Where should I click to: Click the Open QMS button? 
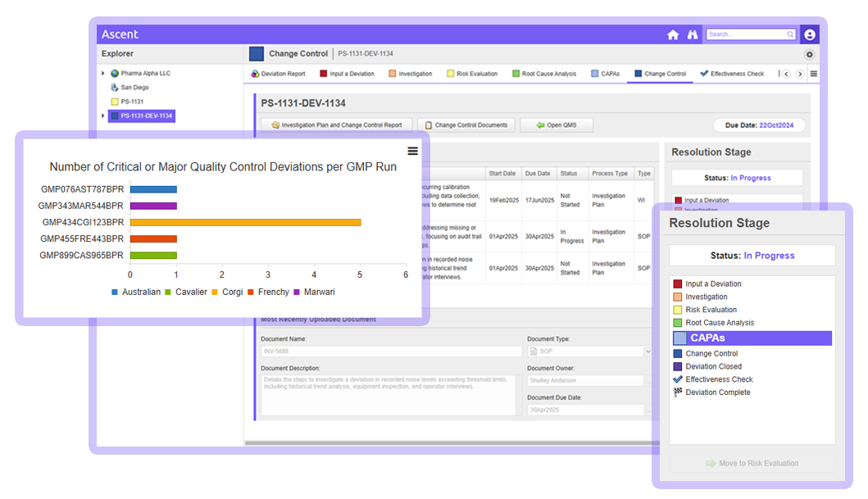[557, 125]
